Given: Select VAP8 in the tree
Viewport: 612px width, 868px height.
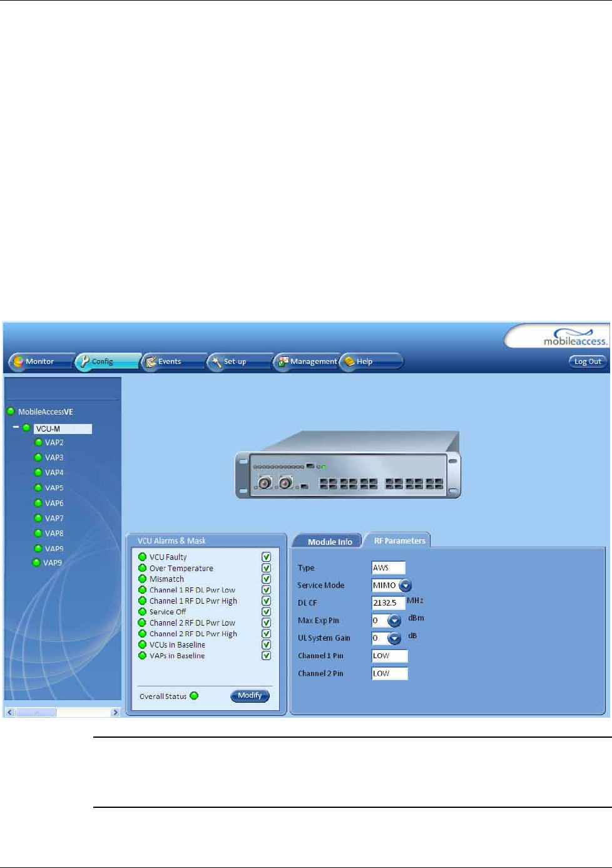Looking at the screenshot, I should (x=54, y=534).
